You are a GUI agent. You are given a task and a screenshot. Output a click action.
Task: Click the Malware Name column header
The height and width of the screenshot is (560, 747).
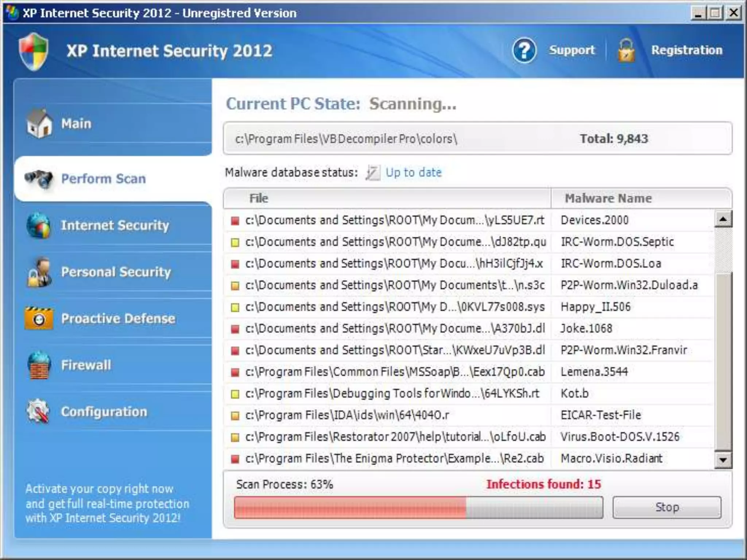point(608,198)
